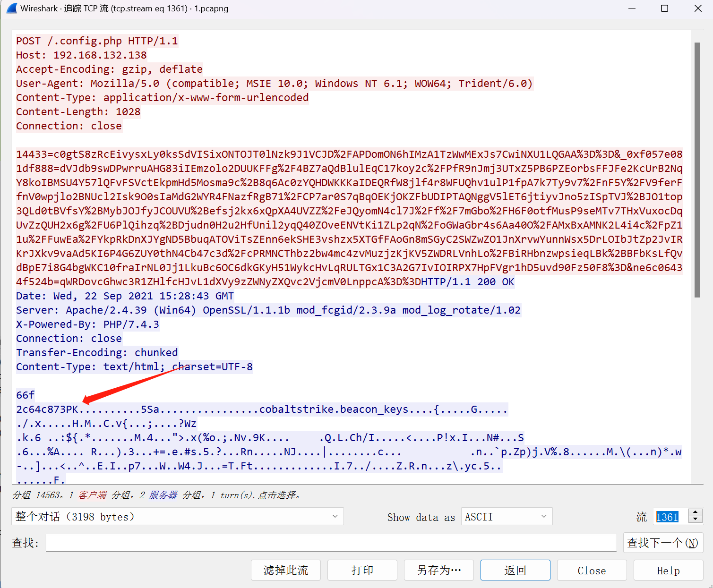Click the Date: Wed, 22 Sep 2021 line
Viewport: 713px width, 588px height.
coord(125,296)
